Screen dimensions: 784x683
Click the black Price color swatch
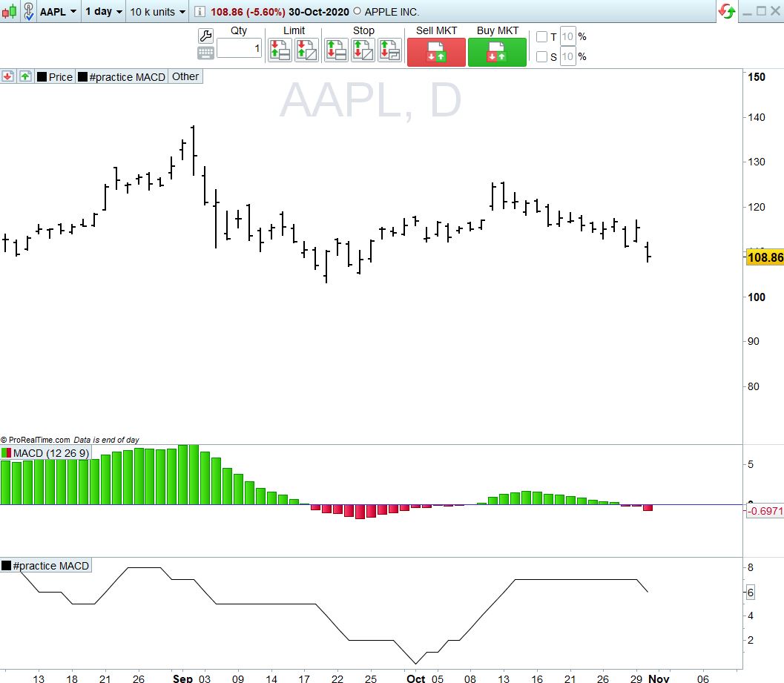click(42, 77)
